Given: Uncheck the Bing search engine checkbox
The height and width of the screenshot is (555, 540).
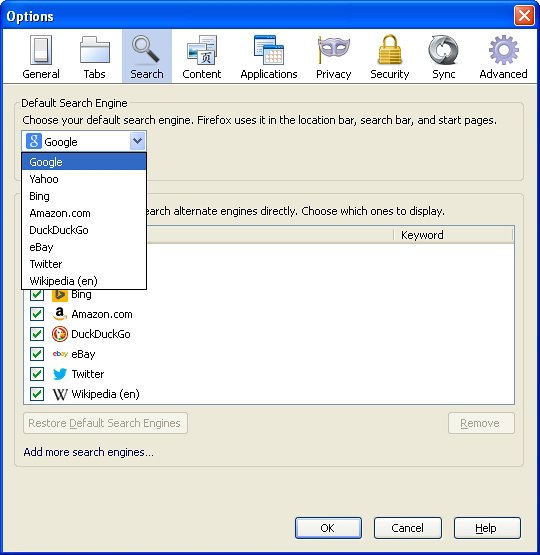Looking at the screenshot, I should pyautogui.click(x=37, y=295).
